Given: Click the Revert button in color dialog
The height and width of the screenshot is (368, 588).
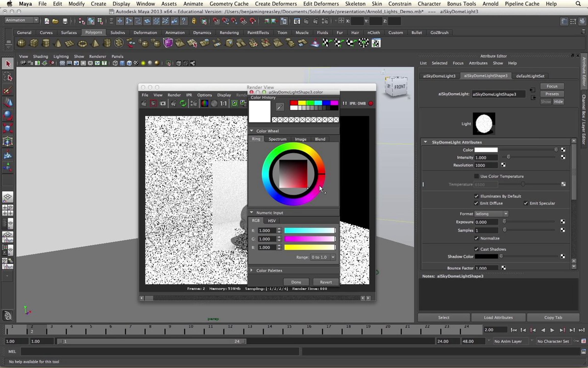Looking at the screenshot, I should (x=326, y=282).
